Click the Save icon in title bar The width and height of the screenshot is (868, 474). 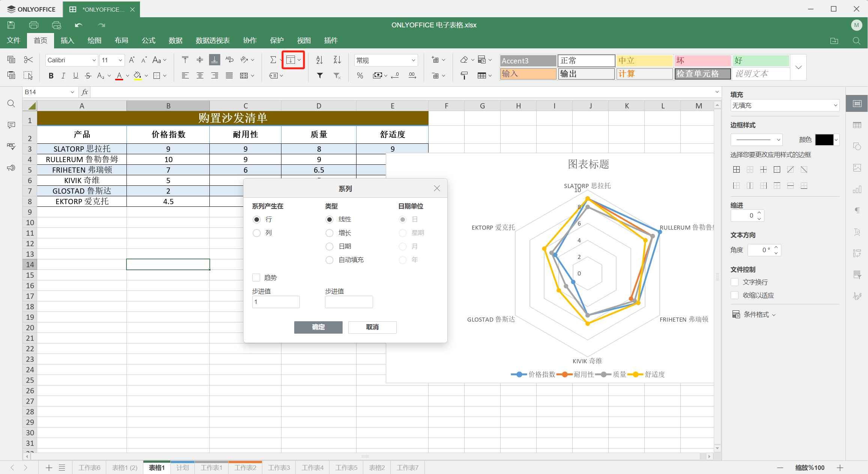pos(11,25)
